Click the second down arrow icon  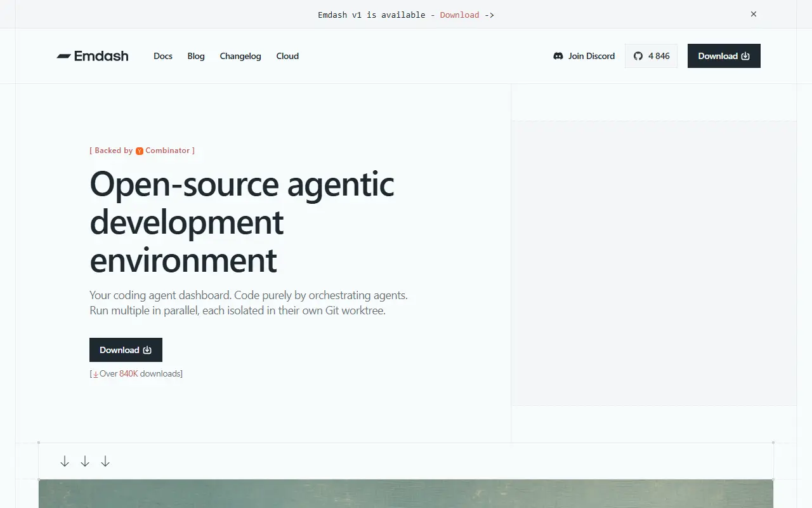85,462
